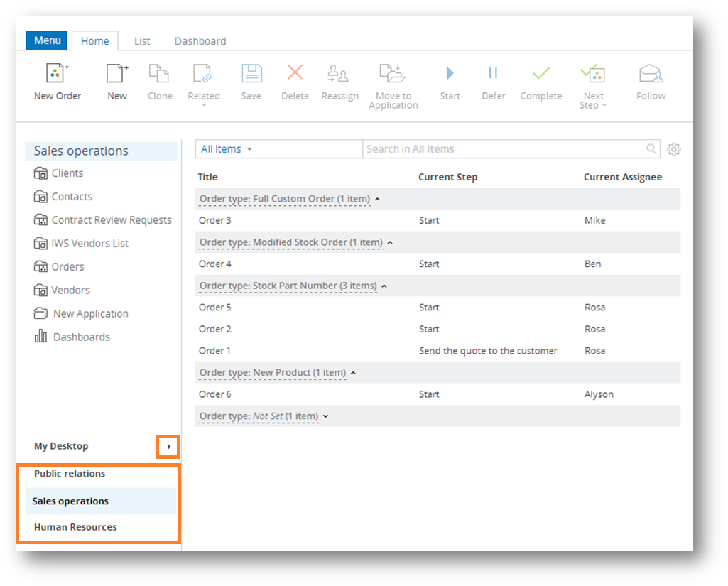Click the Defer pause icon

(493, 74)
